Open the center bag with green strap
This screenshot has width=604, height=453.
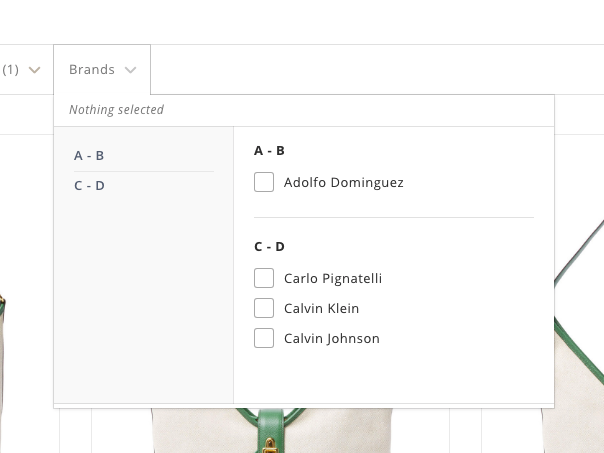pos(268,430)
